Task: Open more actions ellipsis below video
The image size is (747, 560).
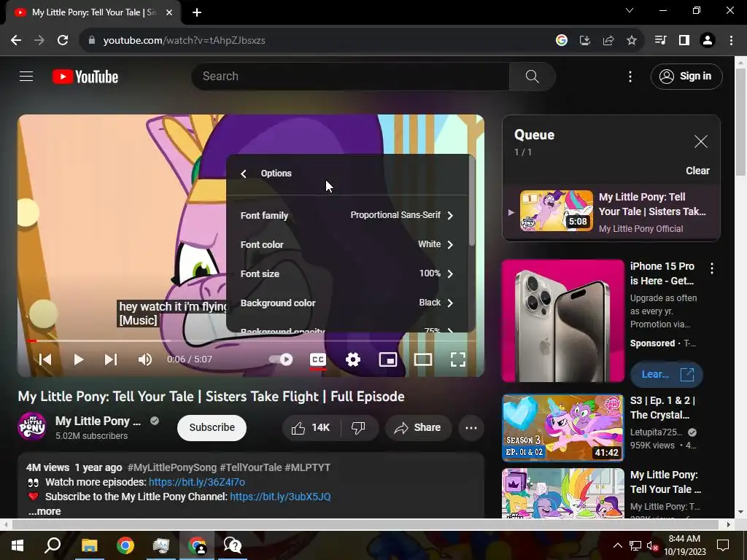Action: (x=471, y=427)
